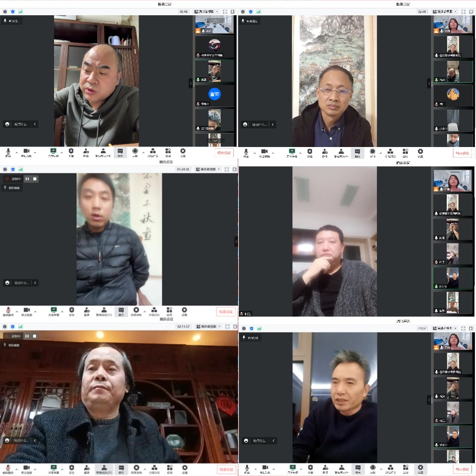Stop recording with the square button beside pause
This screenshot has height=476, width=476.
pos(35,179)
